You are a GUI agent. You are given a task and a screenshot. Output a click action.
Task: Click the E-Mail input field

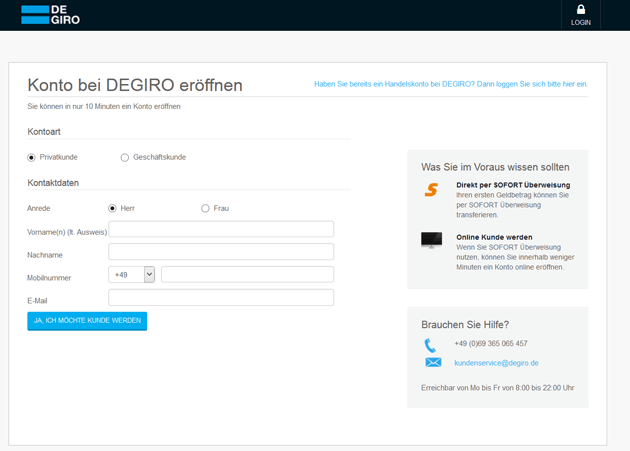pos(221,297)
